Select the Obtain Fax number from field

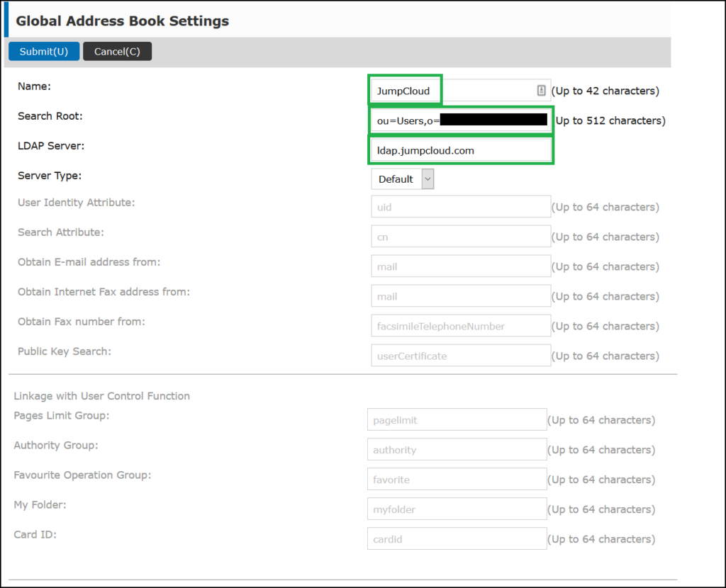click(x=461, y=325)
